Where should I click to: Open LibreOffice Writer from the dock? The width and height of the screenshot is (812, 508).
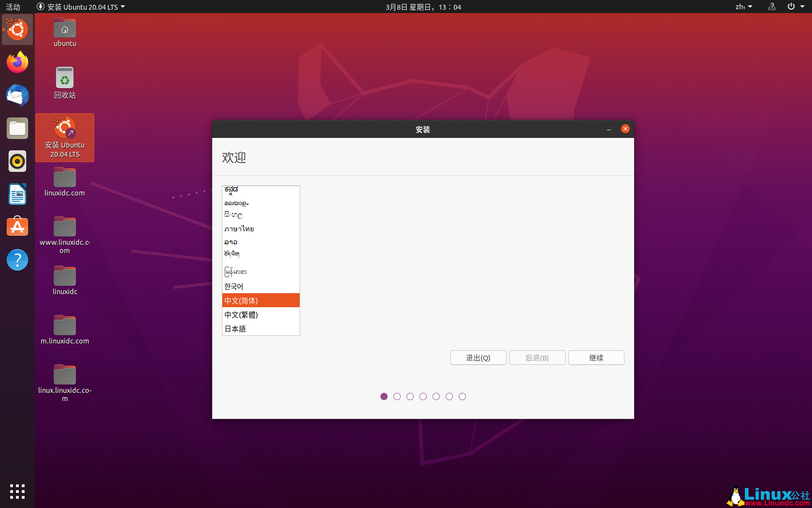pyautogui.click(x=17, y=194)
